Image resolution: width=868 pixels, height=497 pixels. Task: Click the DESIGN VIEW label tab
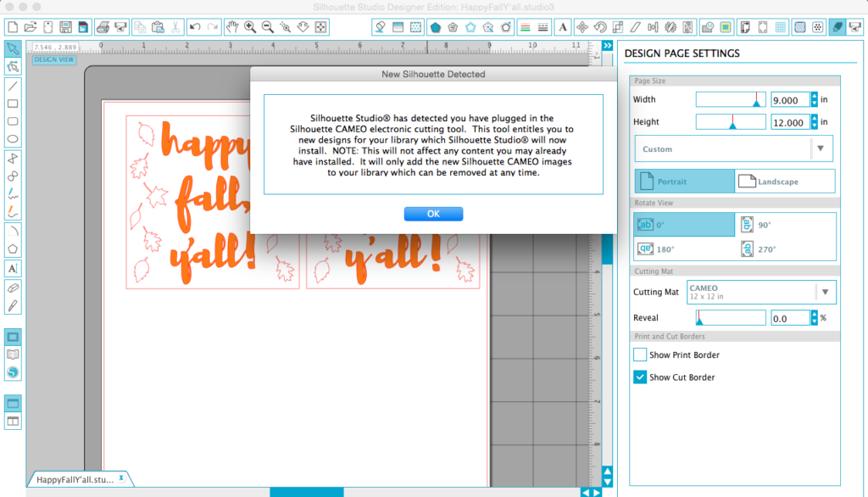pos(54,59)
